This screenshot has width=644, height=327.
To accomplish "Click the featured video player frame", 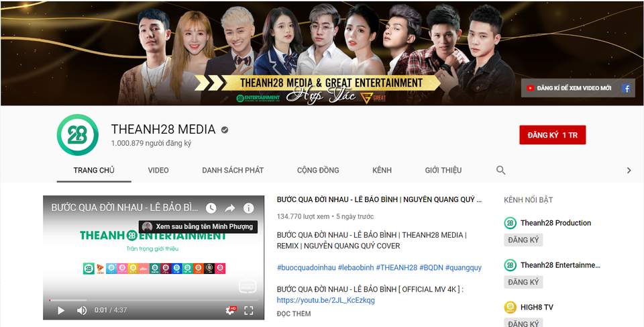I will point(154,257).
